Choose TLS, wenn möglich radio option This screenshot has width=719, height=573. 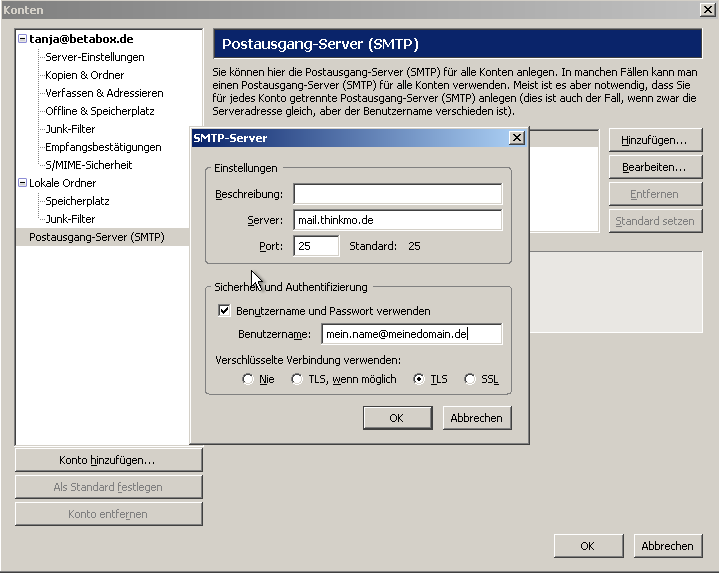click(297, 379)
